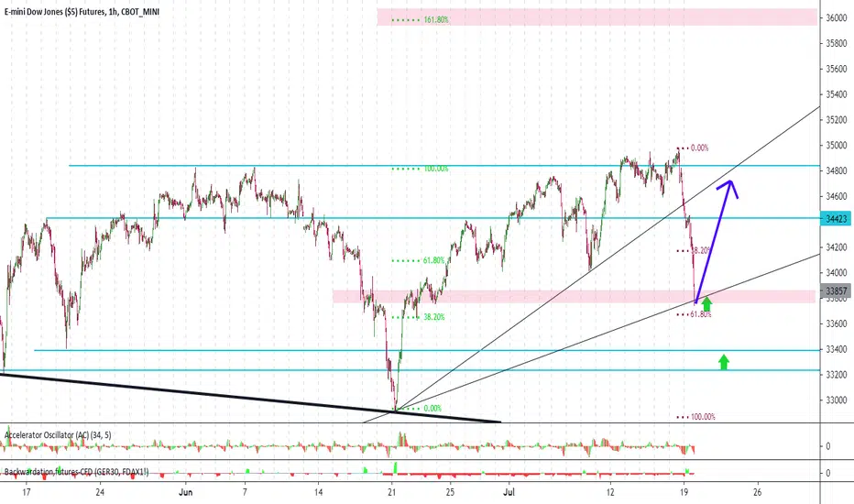The height and width of the screenshot is (504, 854).
Task: Click the green 100.00% Fibonacci label
Action: [436, 169]
